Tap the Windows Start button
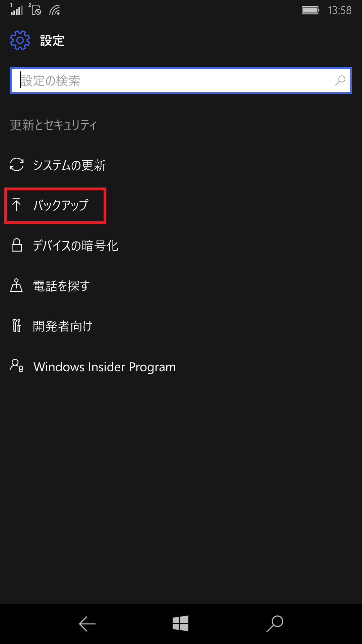 [x=181, y=624]
